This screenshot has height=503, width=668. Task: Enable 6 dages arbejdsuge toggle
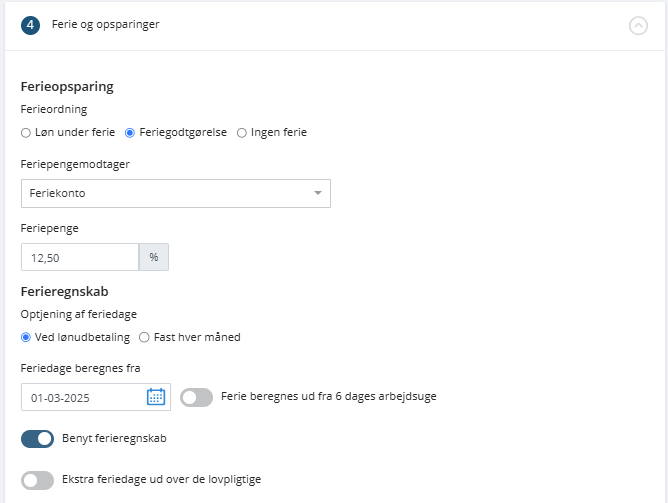click(x=196, y=397)
